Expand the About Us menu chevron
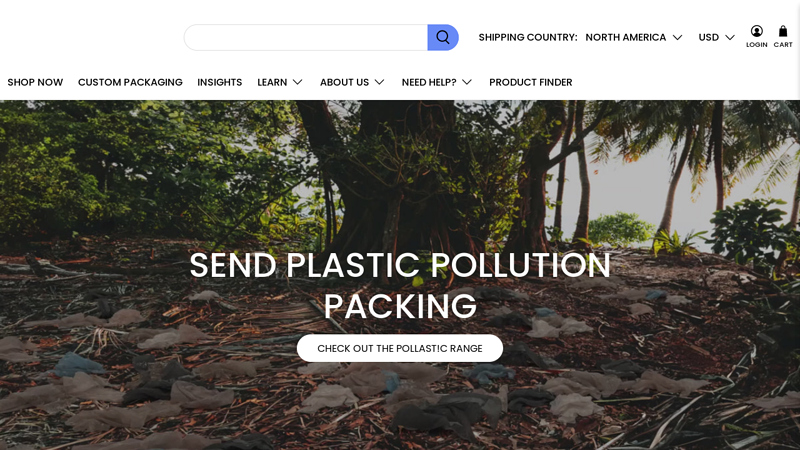Image resolution: width=800 pixels, height=450 pixels. pos(380,82)
